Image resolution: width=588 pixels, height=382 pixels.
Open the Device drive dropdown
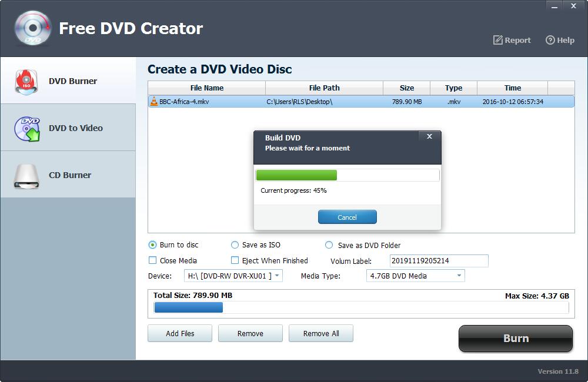click(x=233, y=276)
